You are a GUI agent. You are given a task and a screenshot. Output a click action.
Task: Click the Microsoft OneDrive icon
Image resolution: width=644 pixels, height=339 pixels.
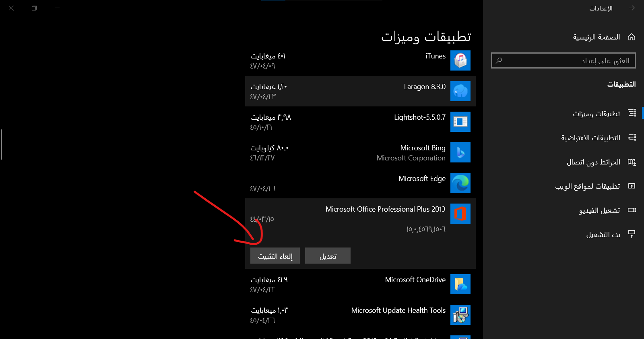click(460, 284)
